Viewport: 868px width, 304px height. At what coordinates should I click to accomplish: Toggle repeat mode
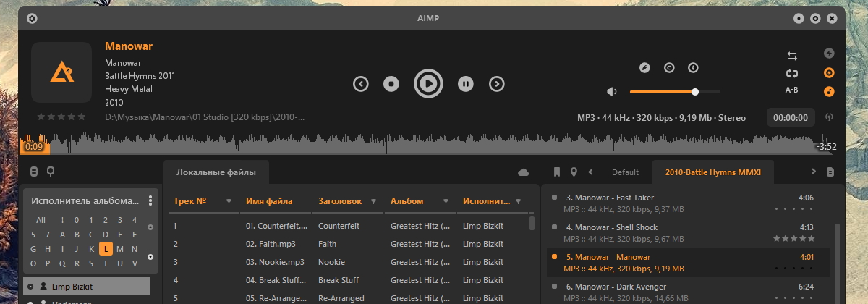coord(791,73)
